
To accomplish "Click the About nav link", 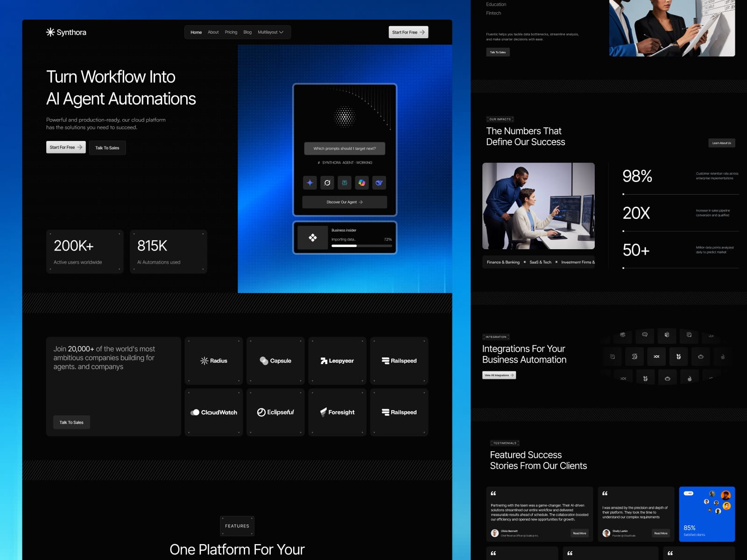I will point(213,32).
